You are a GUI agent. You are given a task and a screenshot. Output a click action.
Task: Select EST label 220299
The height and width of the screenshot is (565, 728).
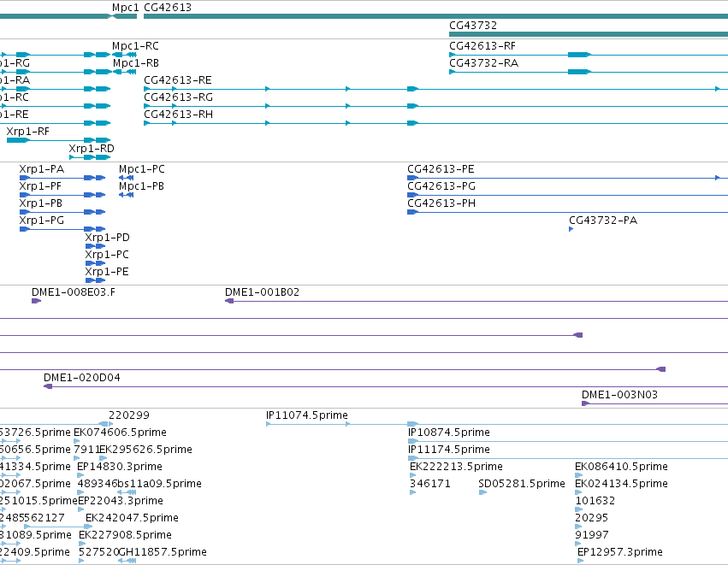tap(129, 415)
